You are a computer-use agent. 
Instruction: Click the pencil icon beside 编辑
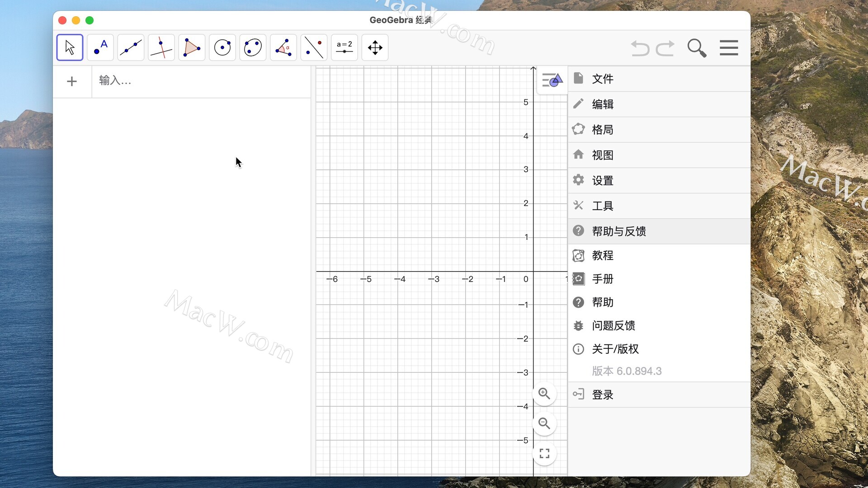point(578,104)
